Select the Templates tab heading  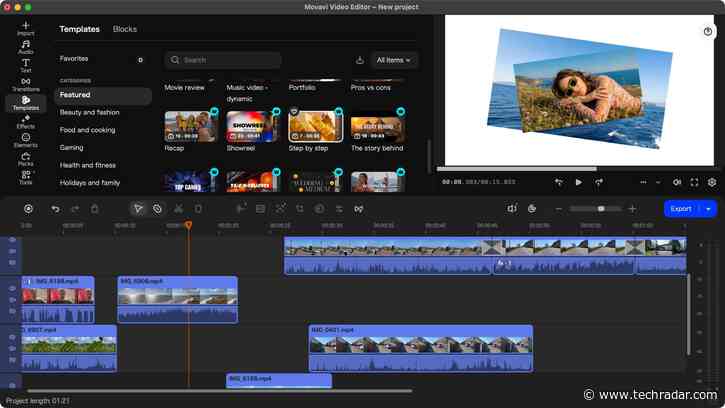coord(80,29)
